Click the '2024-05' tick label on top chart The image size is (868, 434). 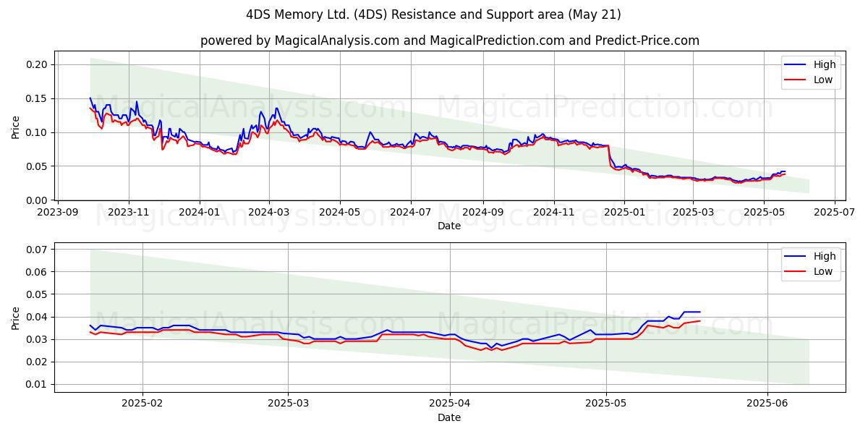(340, 212)
